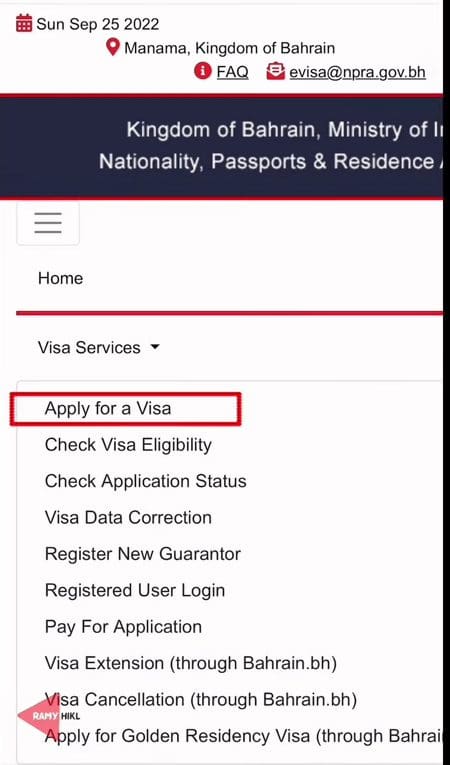Click the Visa Services caret arrow
This screenshot has height=765, width=450.
155,347
